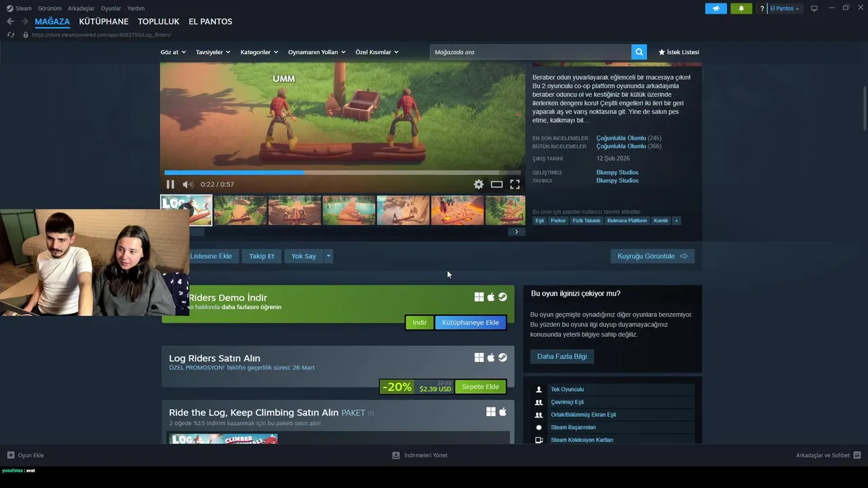Open recent reviews Çoğunlukla Olumlu link
This screenshot has height=488, width=868.
621,138
